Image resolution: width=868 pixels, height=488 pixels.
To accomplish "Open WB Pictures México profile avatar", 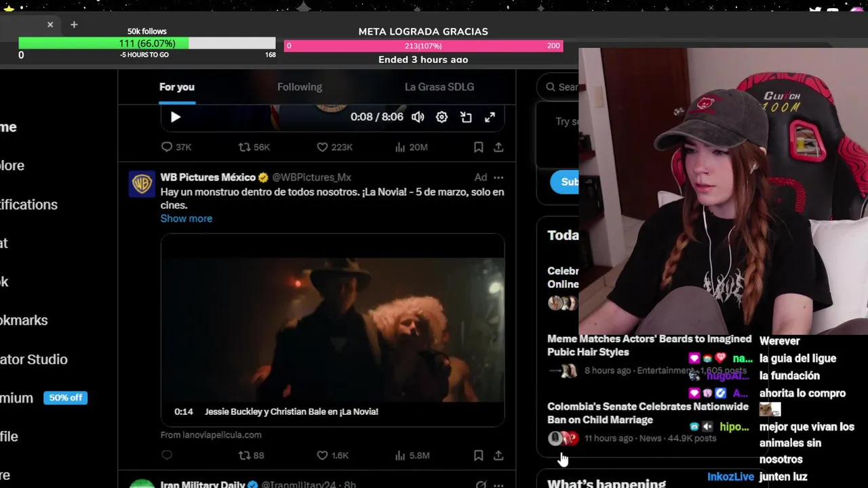I will [x=142, y=184].
